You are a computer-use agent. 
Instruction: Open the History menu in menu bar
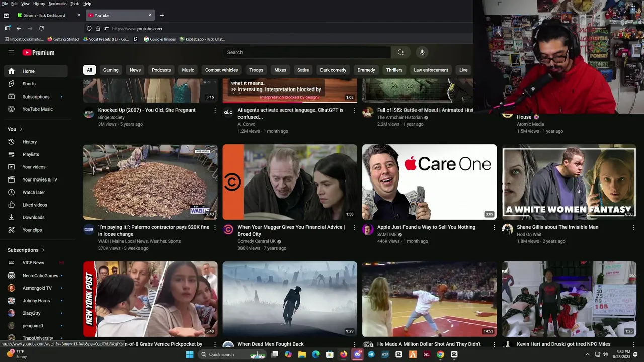tap(39, 3)
